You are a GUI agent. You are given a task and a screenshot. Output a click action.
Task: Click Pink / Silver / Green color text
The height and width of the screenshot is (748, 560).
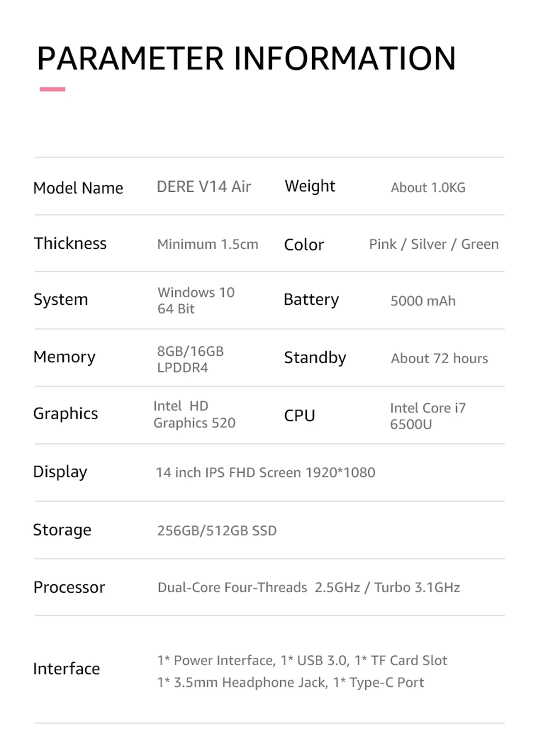pos(433,244)
